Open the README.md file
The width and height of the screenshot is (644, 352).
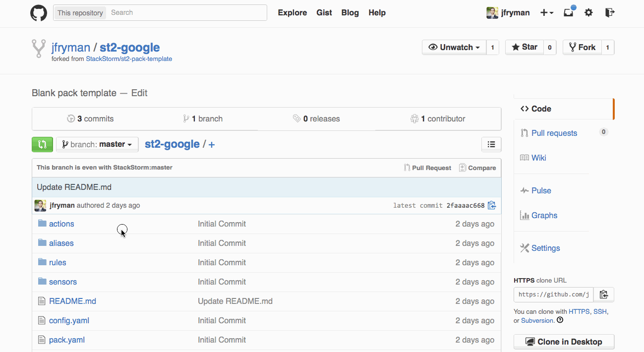coord(72,301)
